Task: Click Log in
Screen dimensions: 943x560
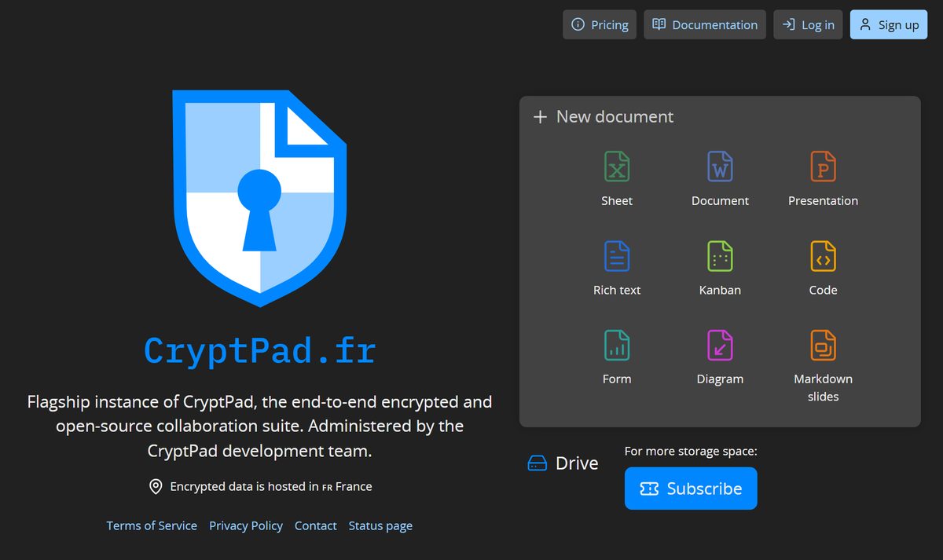Action: (809, 24)
